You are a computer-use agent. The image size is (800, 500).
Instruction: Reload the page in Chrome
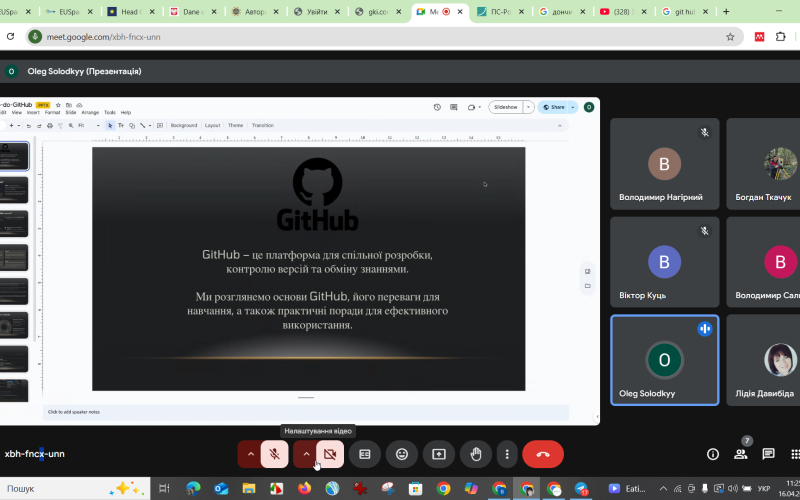(x=10, y=37)
